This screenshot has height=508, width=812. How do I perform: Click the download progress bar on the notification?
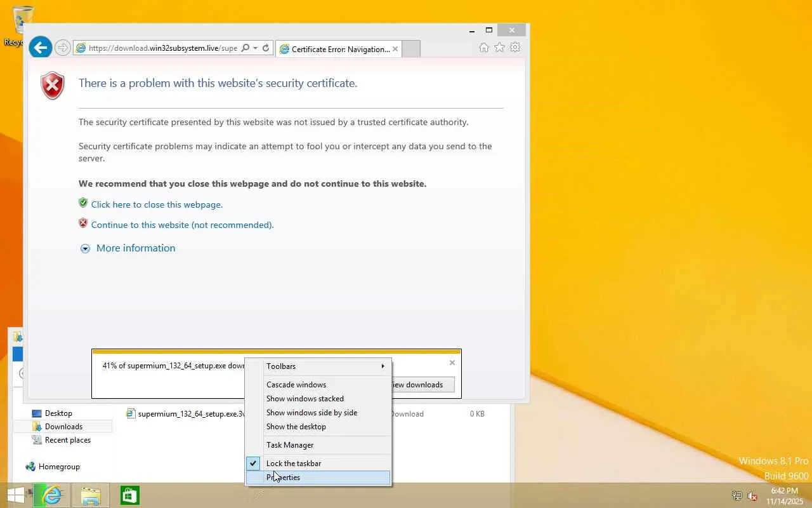[x=277, y=352]
